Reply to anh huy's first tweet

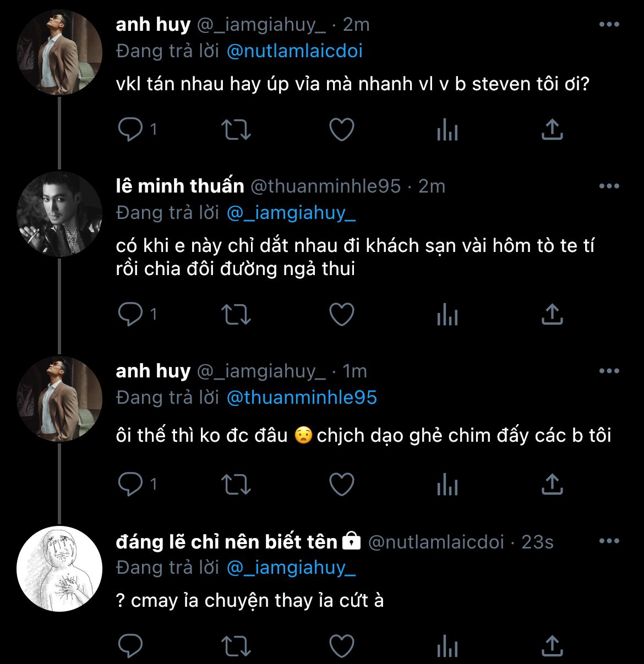131,130
